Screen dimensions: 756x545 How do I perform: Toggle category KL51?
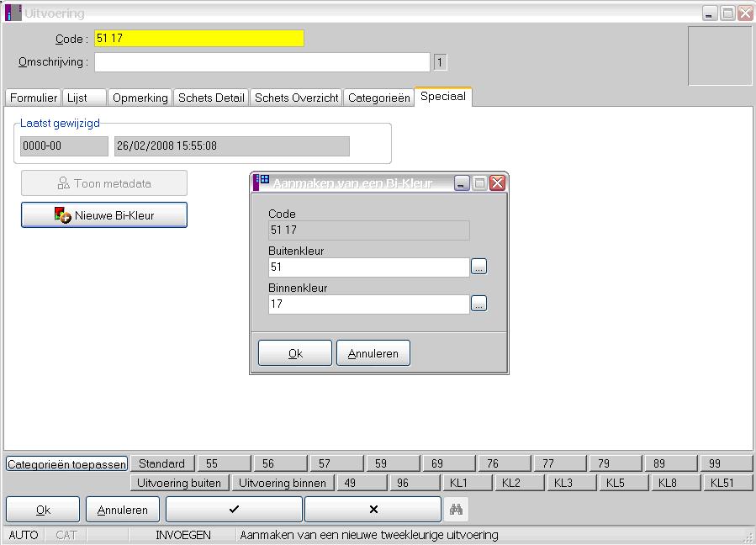(728, 483)
